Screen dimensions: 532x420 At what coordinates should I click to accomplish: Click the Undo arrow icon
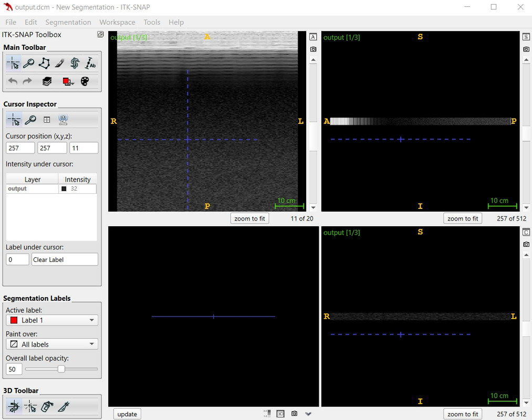click(x=13, y=81)
